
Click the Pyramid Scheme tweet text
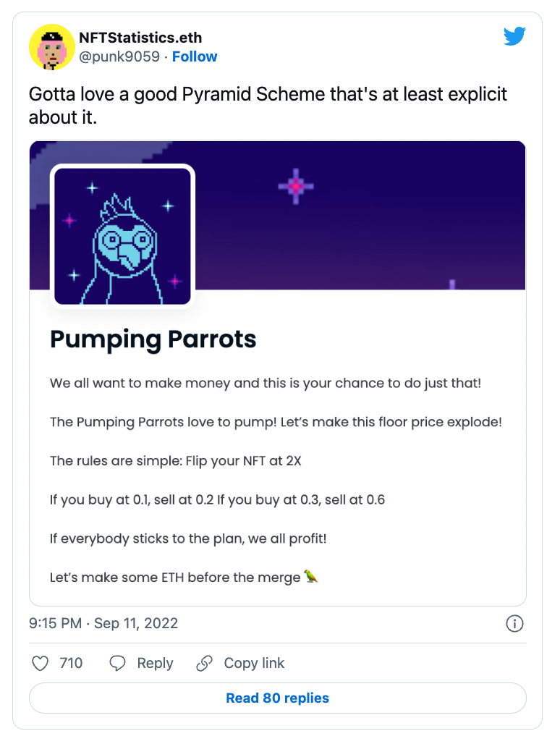click(x=268, y=106)
